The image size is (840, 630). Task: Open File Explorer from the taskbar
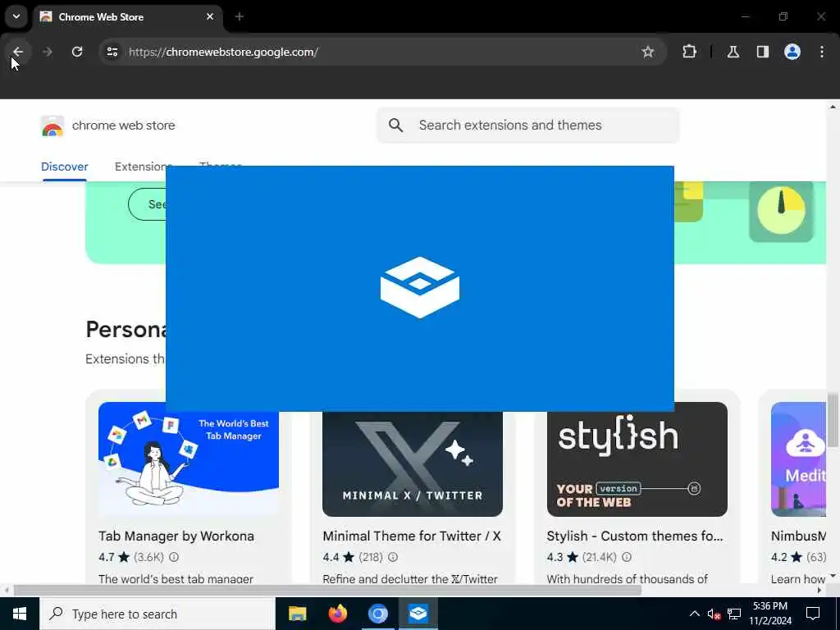point(297,614)
